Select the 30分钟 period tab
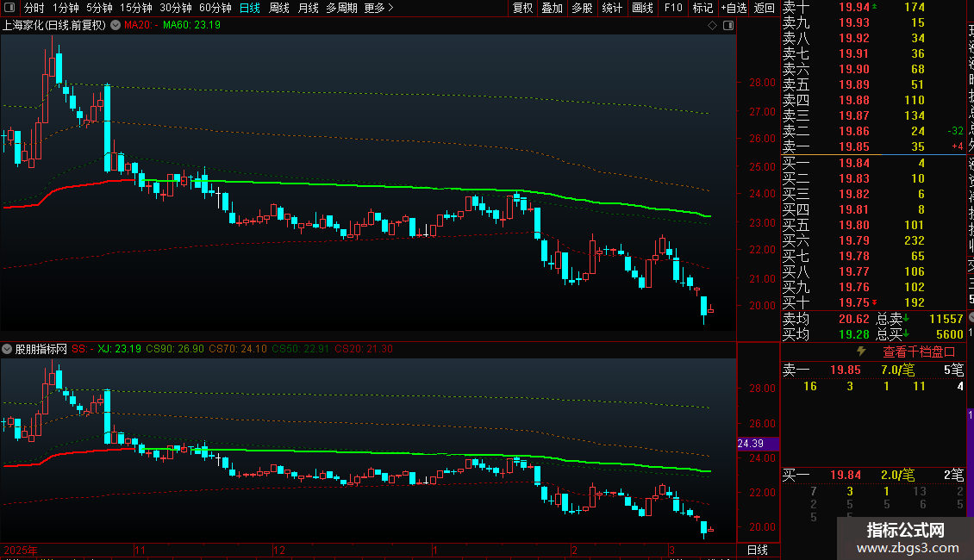 point(176,8)
